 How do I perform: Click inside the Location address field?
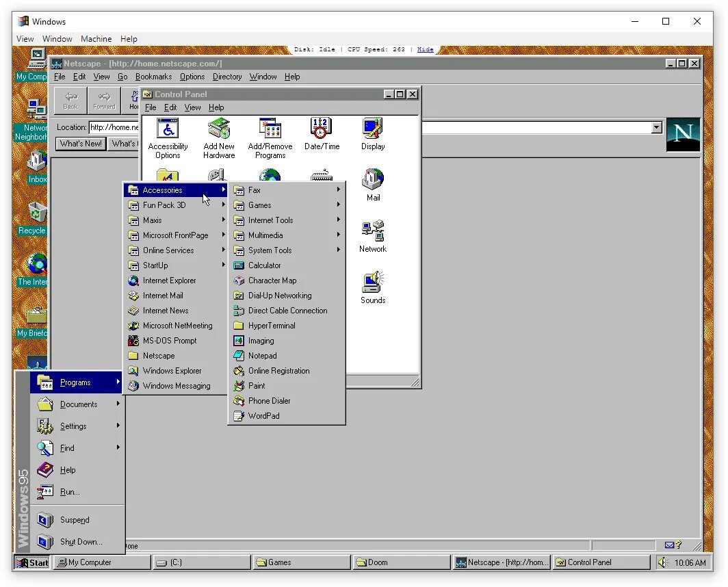[115, 127]
